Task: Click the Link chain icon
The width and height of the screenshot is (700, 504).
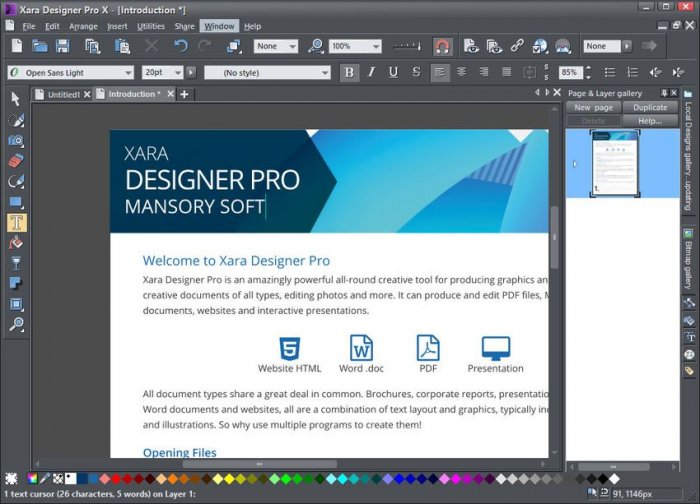Action: (x=517, y=46)
